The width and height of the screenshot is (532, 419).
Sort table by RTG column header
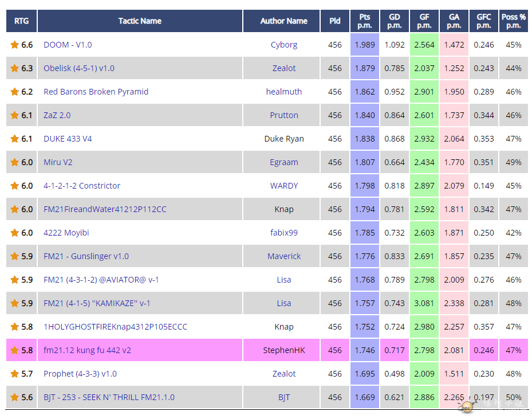21,21
